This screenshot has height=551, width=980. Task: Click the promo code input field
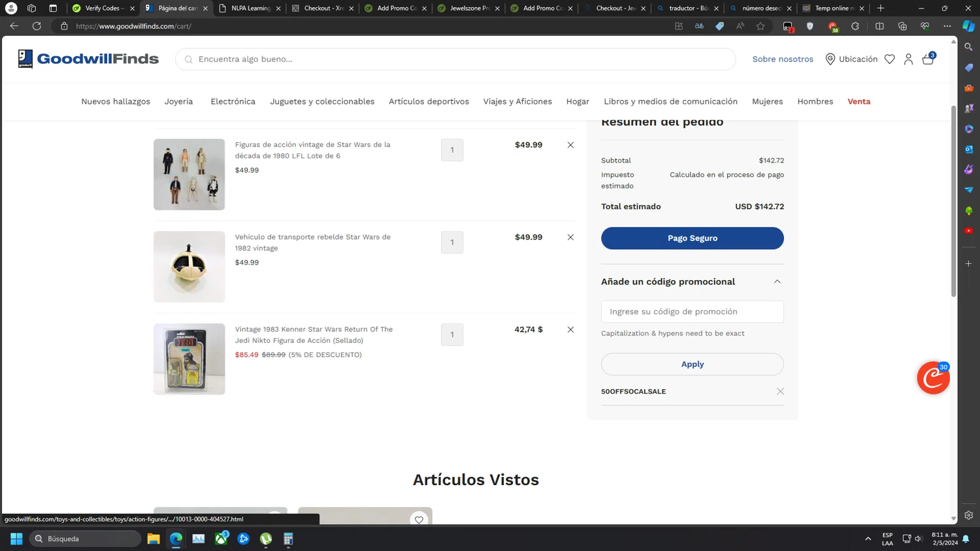(x=692, y=312)
